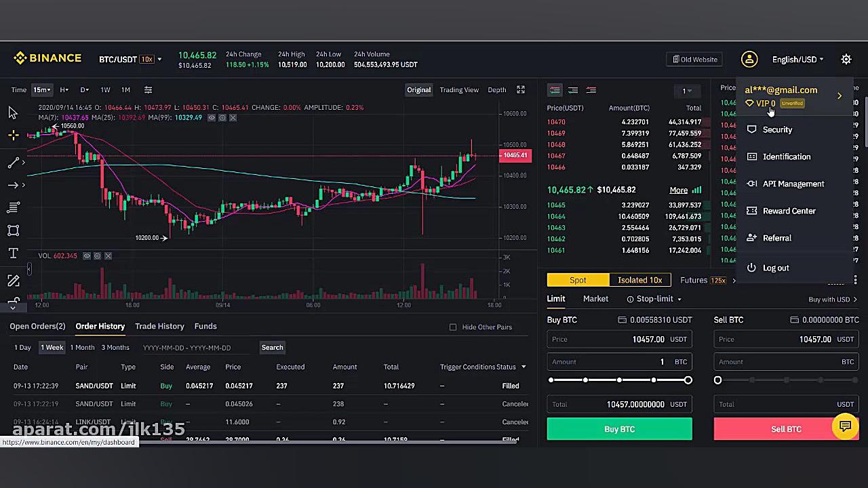The height and width of the screenshot is (488, 868).
Task: Open the 15m interval dropdown
Action: [x=42, y=89]
